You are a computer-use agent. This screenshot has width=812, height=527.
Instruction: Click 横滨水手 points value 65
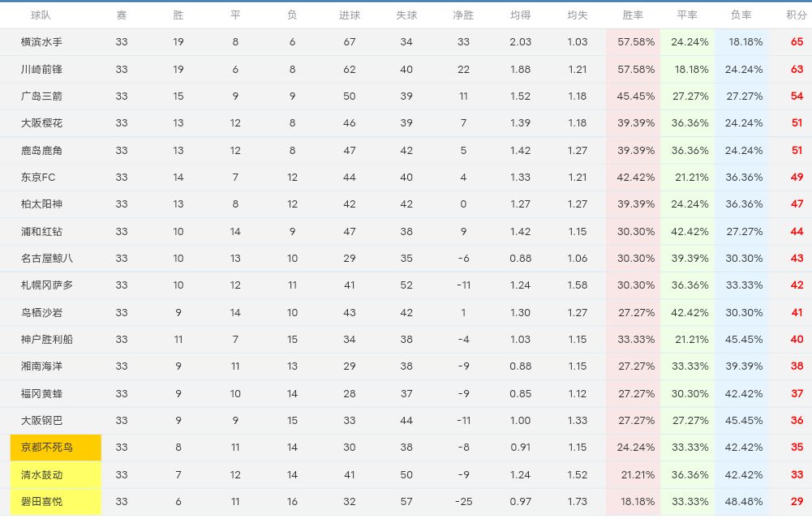(797, 42)
